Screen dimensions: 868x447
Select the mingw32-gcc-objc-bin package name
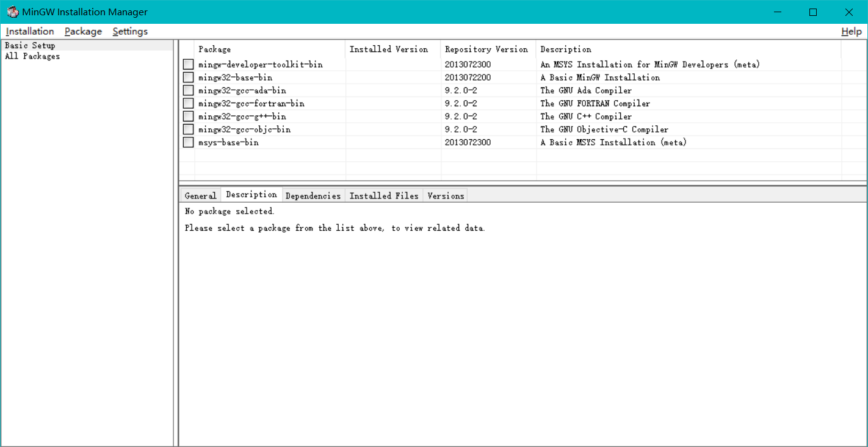[x=244, y=129]
